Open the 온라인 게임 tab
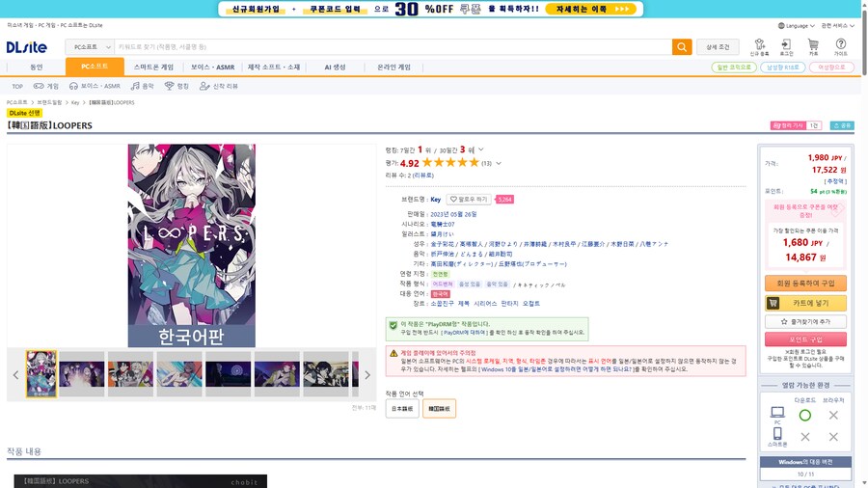The height and width of the screenshot is (488, 868). (393, 67)
